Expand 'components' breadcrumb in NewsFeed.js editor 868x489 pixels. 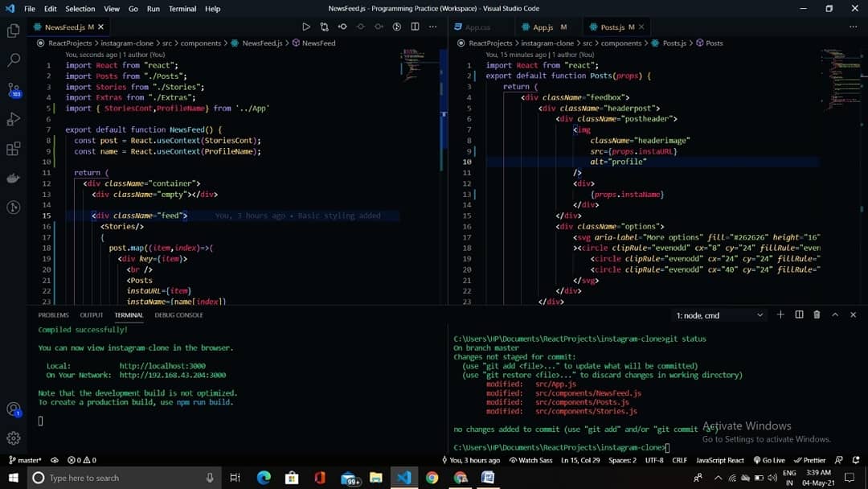pos(200,43)
